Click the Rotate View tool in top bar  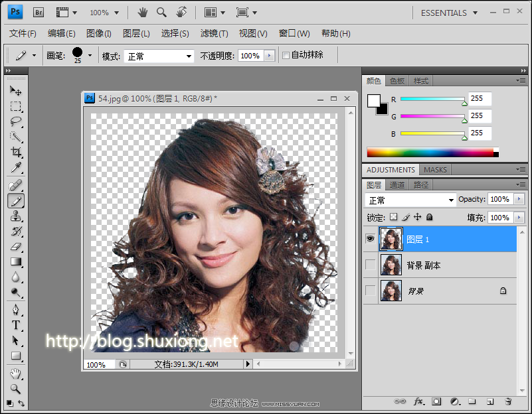click(x=181, y=13)
